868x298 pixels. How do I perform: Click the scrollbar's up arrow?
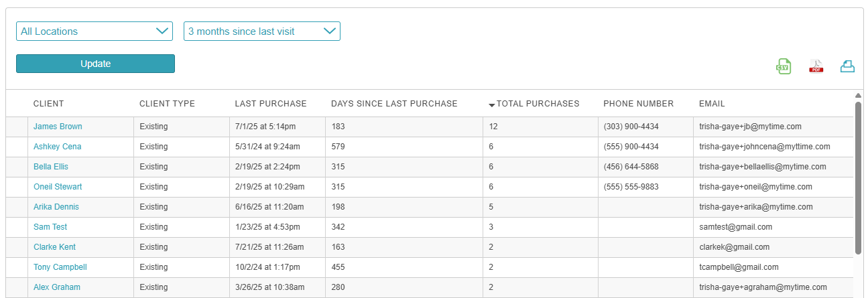tap(858, 95)
